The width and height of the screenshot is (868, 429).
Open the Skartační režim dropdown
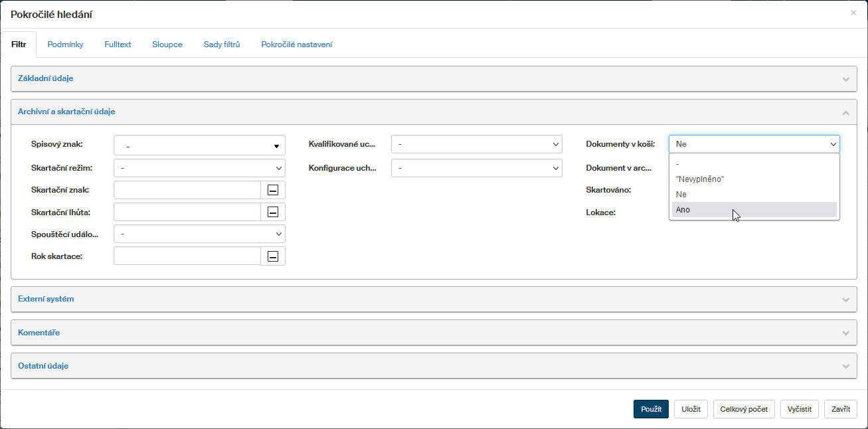tap(199, 168)
